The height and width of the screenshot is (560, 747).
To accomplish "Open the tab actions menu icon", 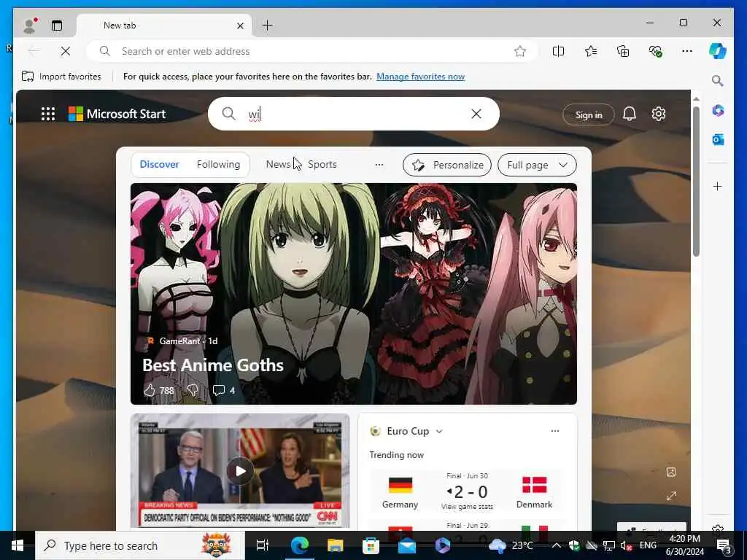I will pos(57,26).
